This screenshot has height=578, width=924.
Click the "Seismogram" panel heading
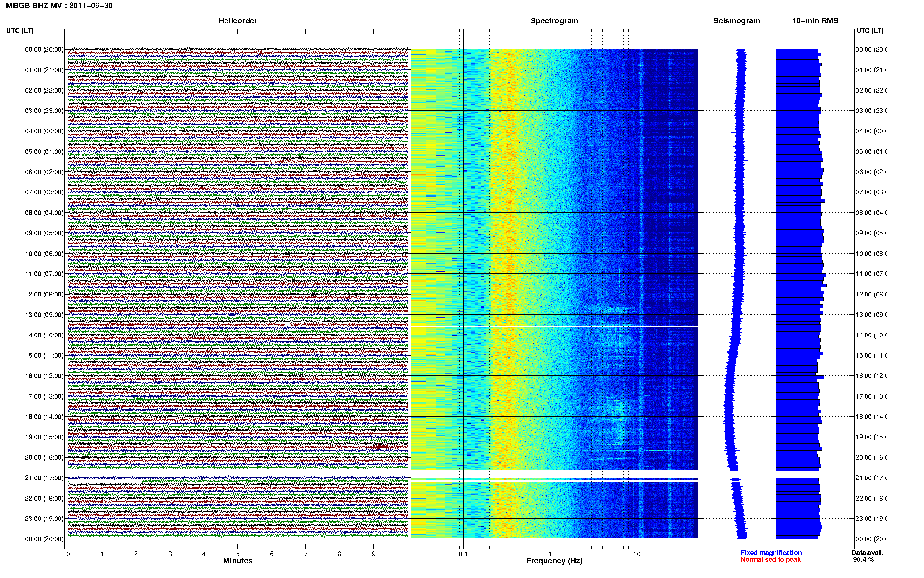tap(737, 21)
